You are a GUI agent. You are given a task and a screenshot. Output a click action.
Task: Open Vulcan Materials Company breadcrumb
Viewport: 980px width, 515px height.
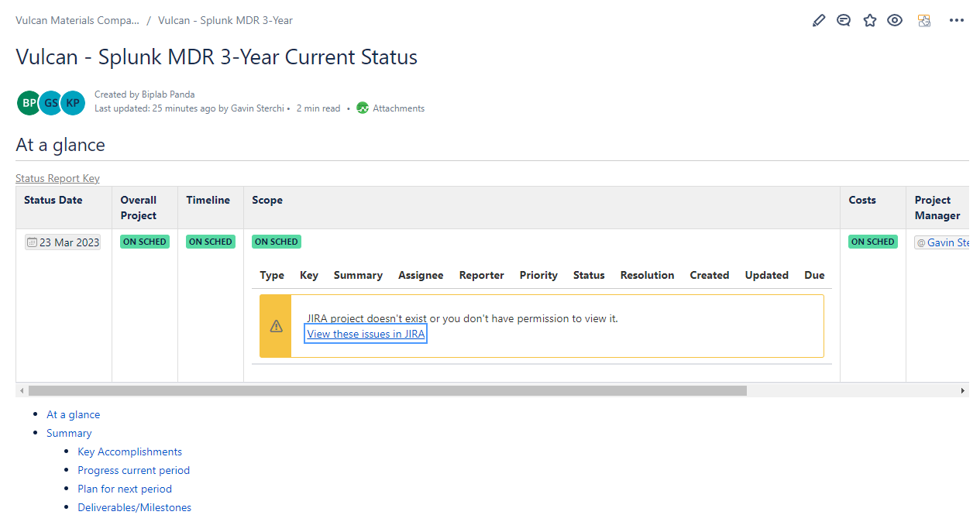(x=77, y=20)
